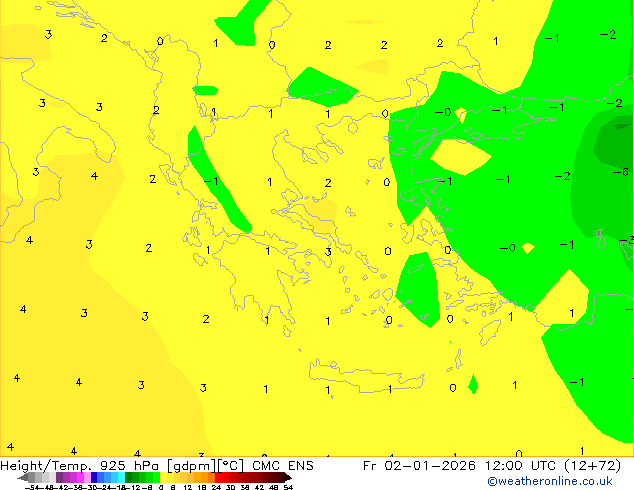
Task: Click the "[gdpm]" unit label
Action: [x=192, y=466]
